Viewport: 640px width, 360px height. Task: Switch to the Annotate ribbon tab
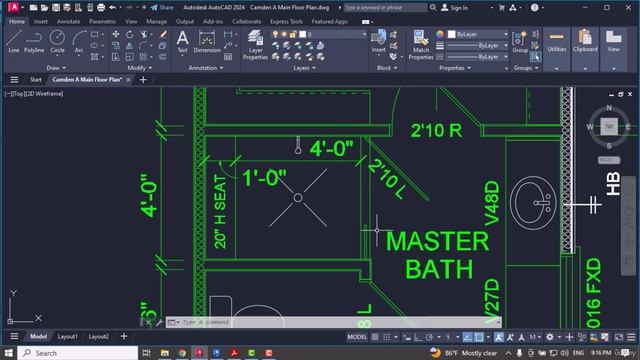pyautogui.click(x=68, y=21)
